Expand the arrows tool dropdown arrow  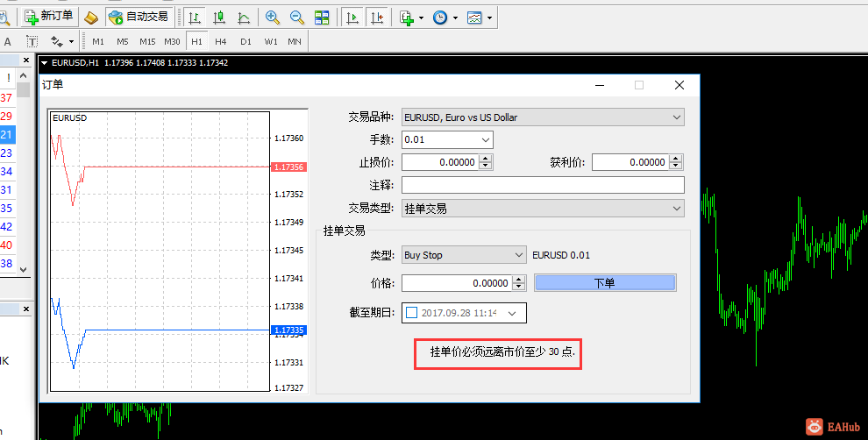(71, 42)
